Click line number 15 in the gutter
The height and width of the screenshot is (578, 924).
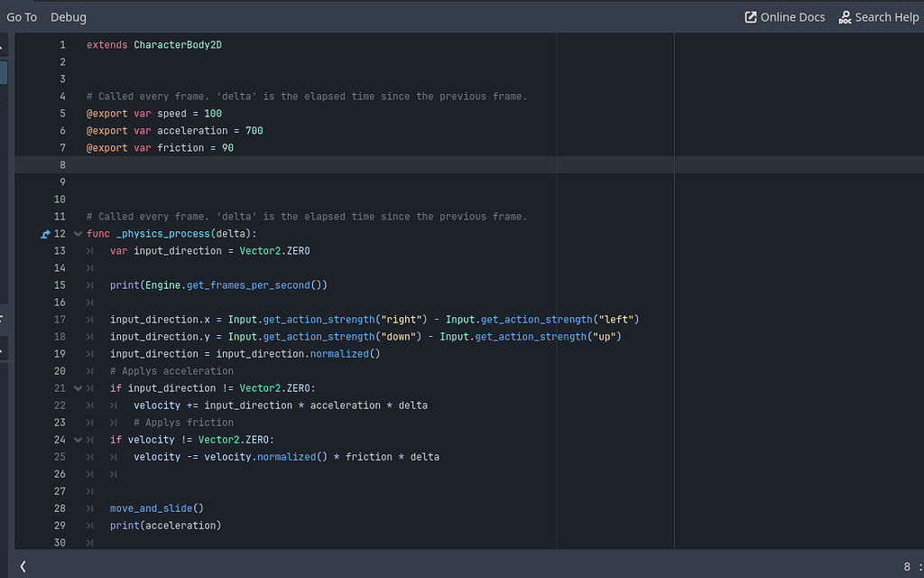pos(60,285)
